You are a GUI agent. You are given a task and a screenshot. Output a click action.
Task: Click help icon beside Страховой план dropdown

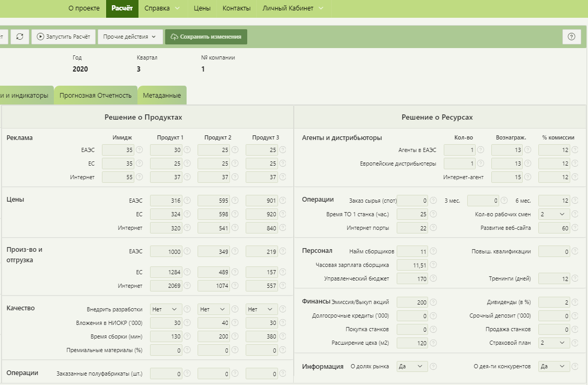pyautogui.click(x=575, y=343)
